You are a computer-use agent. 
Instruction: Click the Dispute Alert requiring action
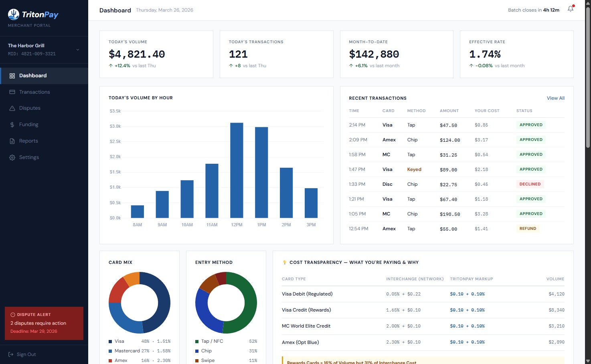pos(44,323)
